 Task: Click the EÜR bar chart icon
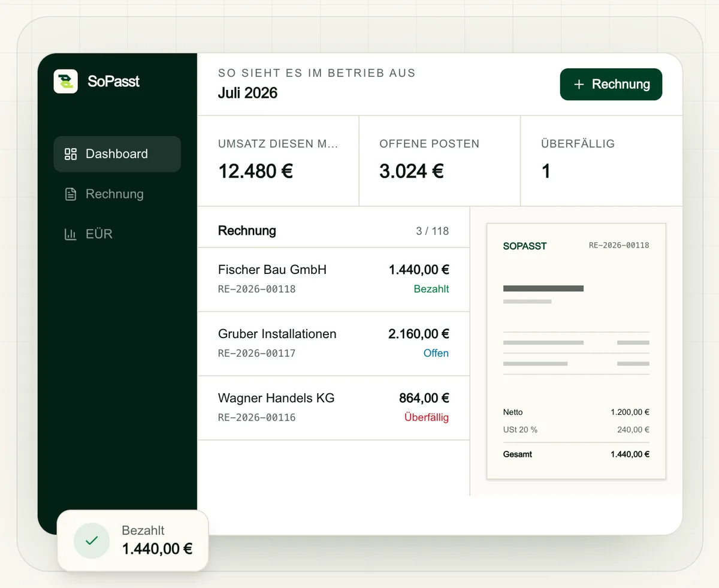coord(71,234)
